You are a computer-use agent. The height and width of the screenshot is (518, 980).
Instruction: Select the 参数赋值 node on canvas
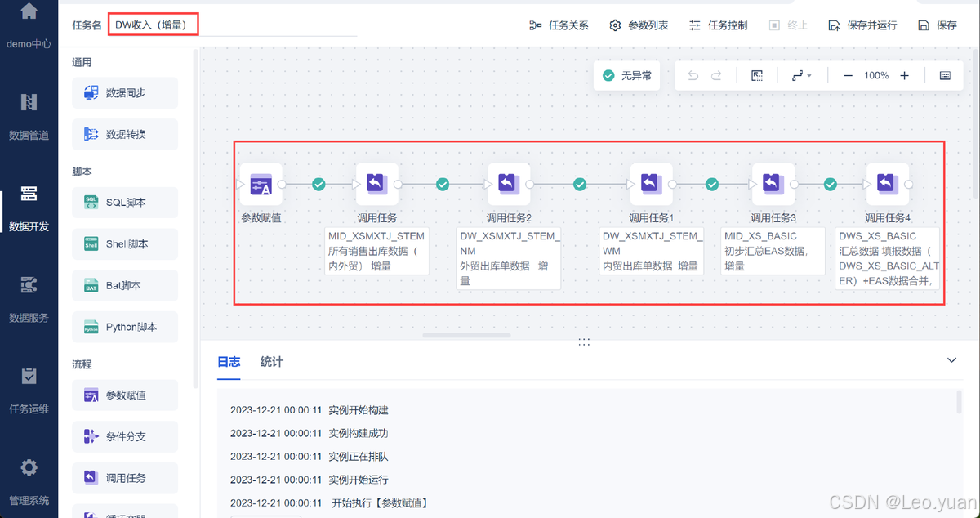261,184
